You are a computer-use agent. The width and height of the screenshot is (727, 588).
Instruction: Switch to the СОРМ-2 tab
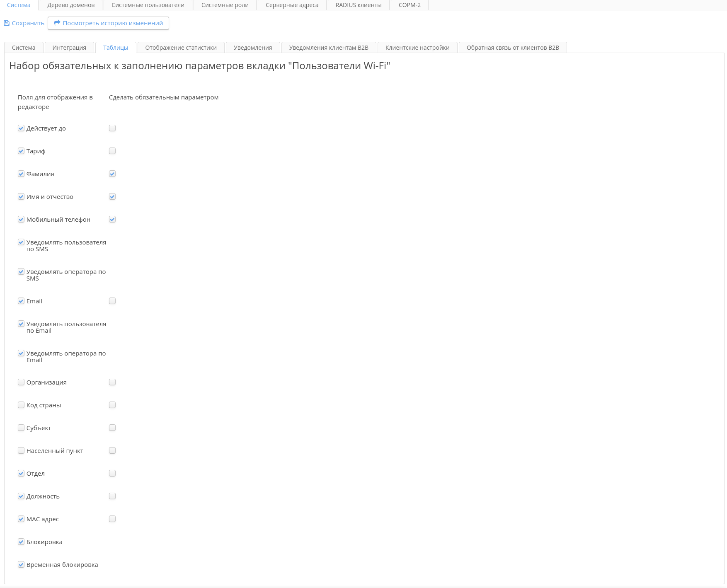tap(410, 5)
